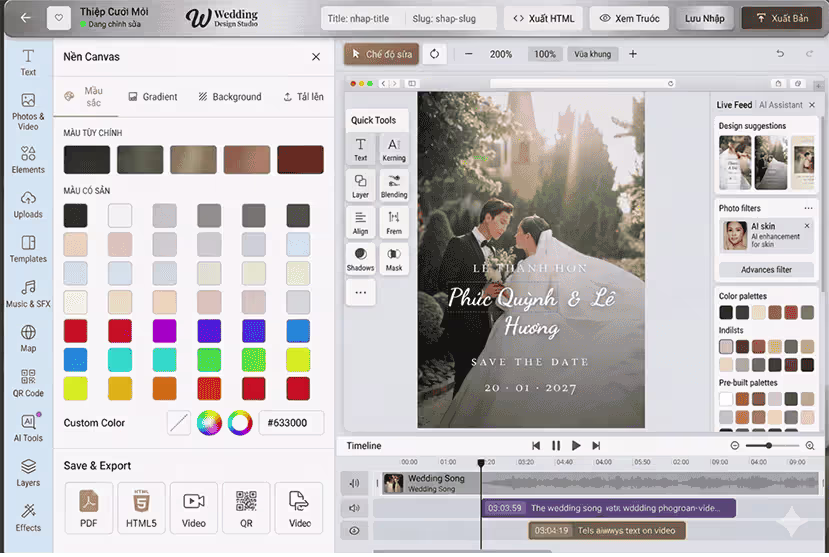Remove the AI skin filter
Viewport: 829px width, 557px height.
click(x=807, y=226)
